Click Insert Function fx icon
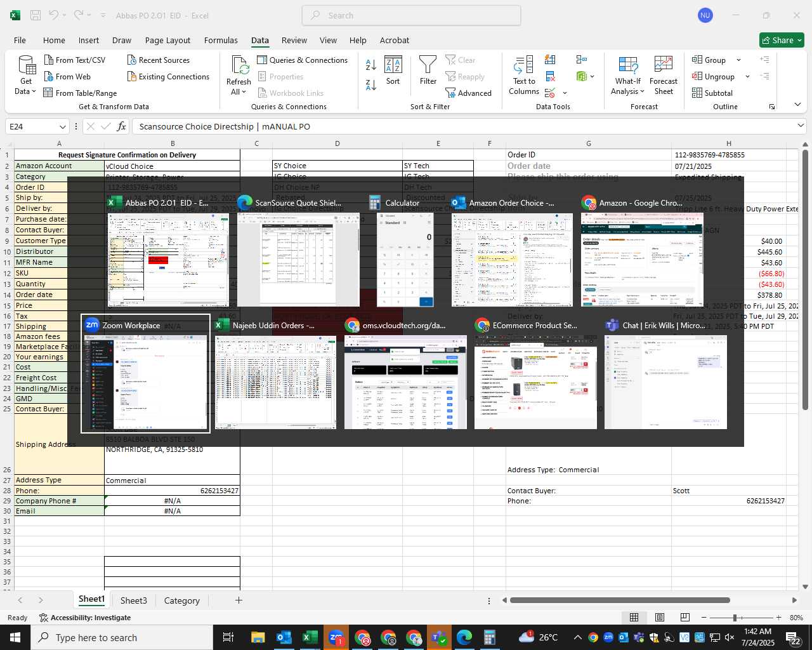Image resolution: width=812 pixels, height=650 pixels. pos(122,126)
